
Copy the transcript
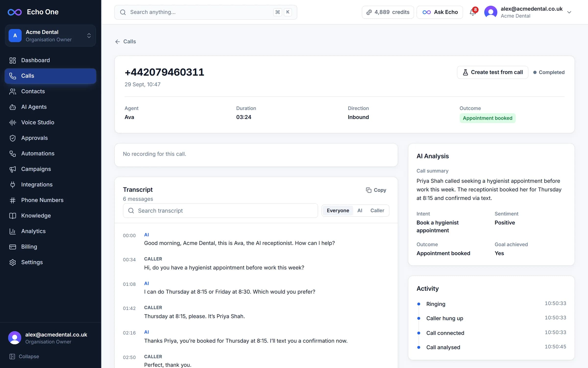pos(376,190)
